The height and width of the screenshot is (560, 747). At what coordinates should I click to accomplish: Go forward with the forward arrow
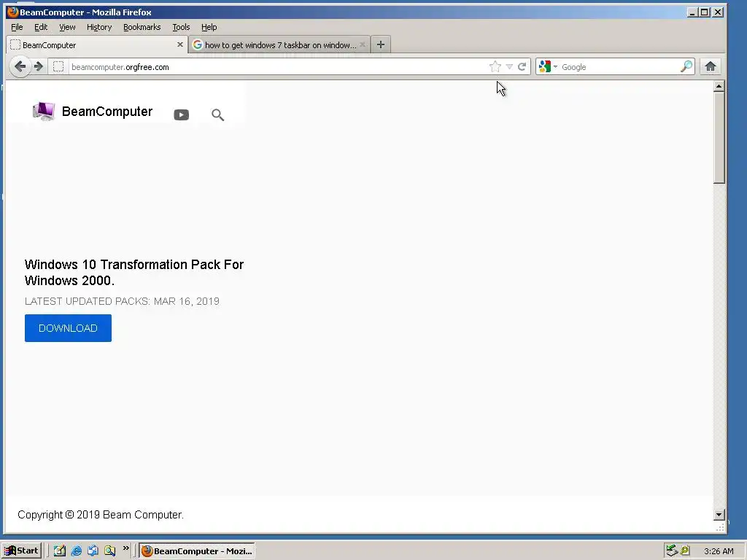click(x=39, y=66)
